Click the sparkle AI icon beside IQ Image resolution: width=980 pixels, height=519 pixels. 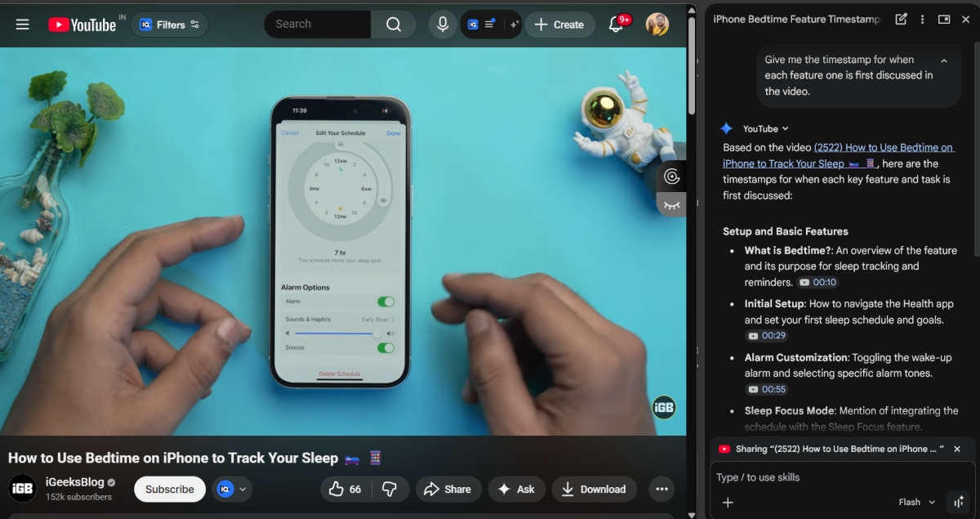[x=514, y=25]
